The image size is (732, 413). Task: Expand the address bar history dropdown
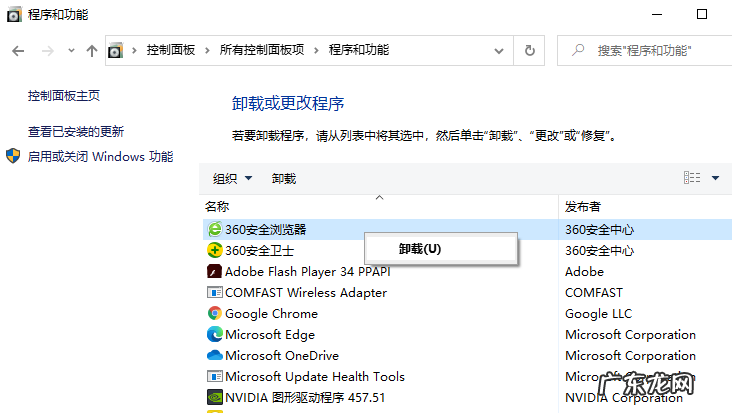(499, 51)
